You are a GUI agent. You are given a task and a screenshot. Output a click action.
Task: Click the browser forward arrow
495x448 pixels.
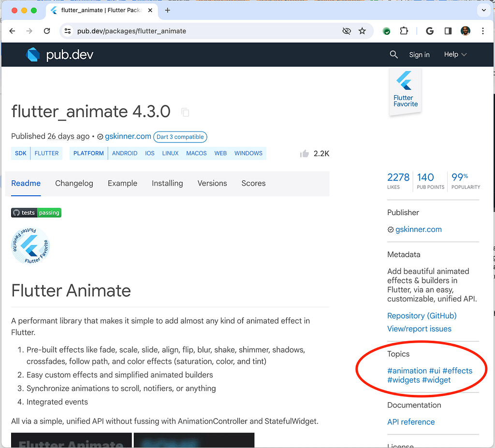click(x=29, y=31)
